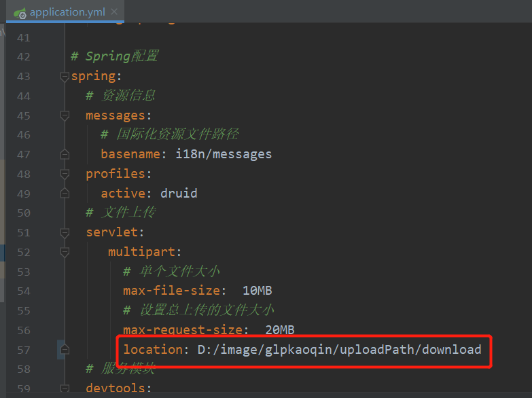Collapse the devtools: block fold marker
This screenshot has width=532, height=398.
65,388
